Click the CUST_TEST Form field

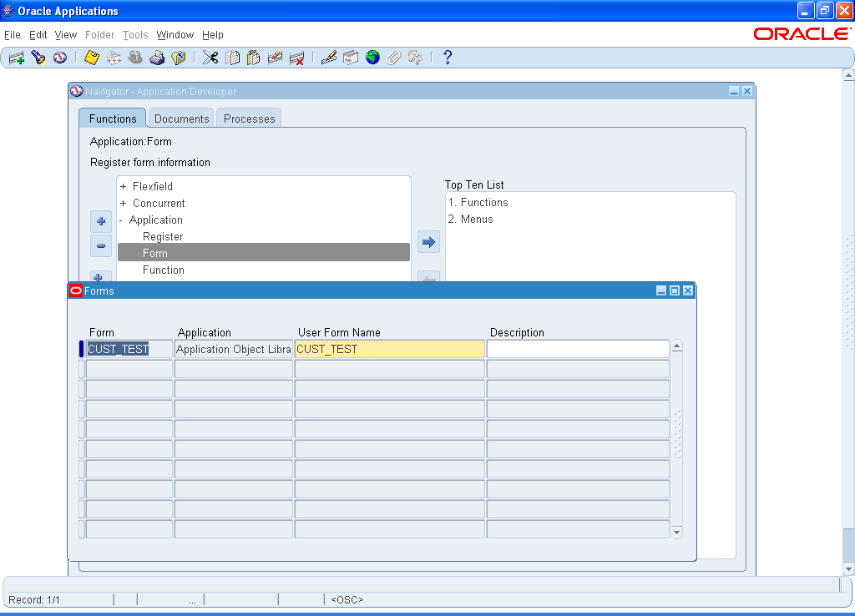pyautogui.click(x=129, y=349)
